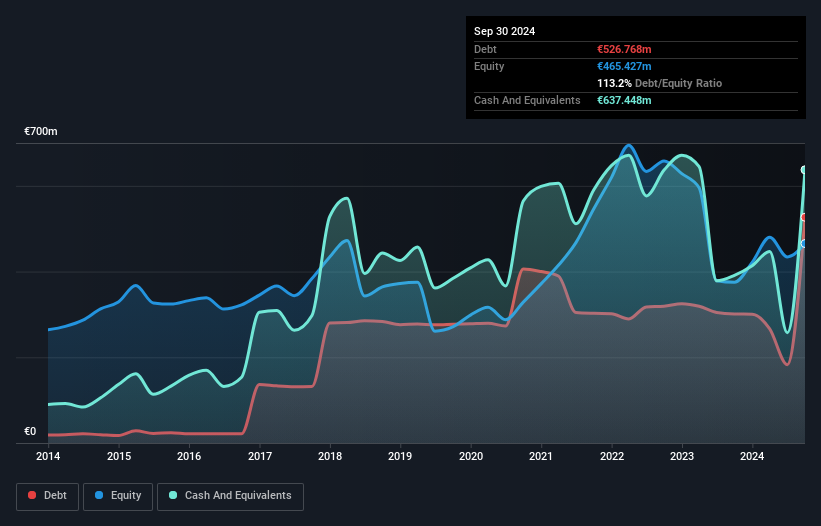Click the €637.448m cash value in tooltip

point(624,100)
